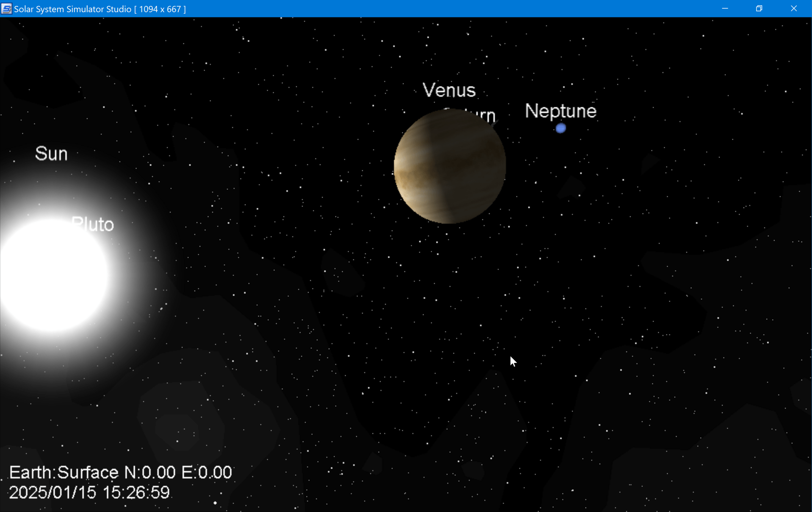Close the Solar System Simulator window
This screenshot has width=812, height=512.
793,9
